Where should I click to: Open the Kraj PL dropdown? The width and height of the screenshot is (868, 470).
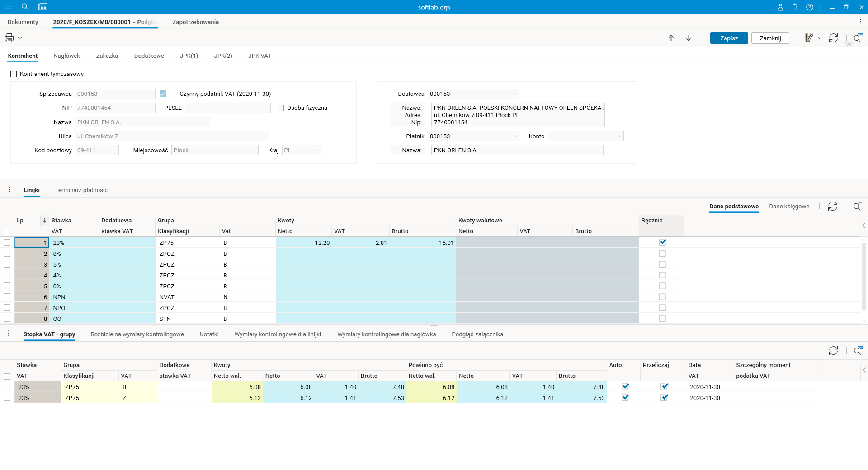tap(318, 150)
